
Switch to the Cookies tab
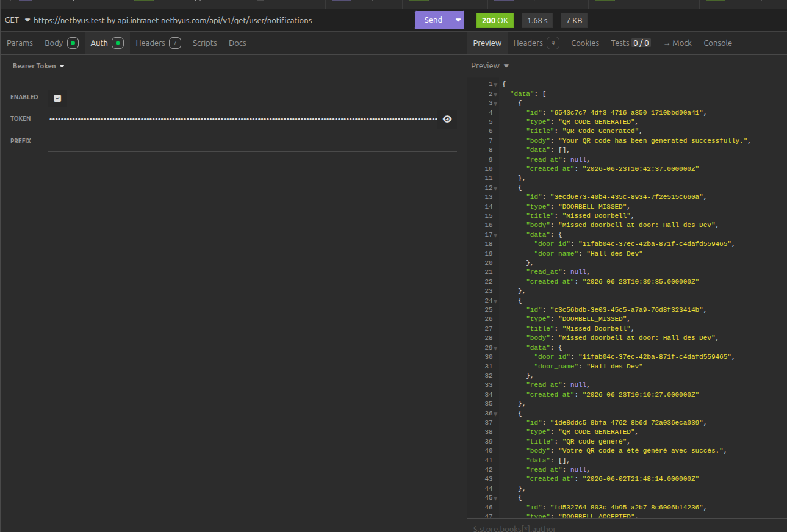[x=585, y=43]
